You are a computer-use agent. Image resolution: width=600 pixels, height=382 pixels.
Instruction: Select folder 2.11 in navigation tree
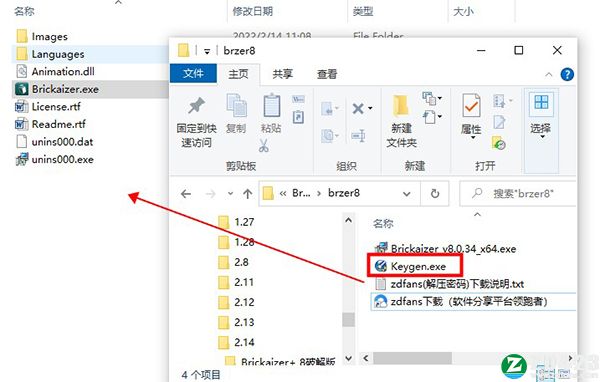(236, 282)
